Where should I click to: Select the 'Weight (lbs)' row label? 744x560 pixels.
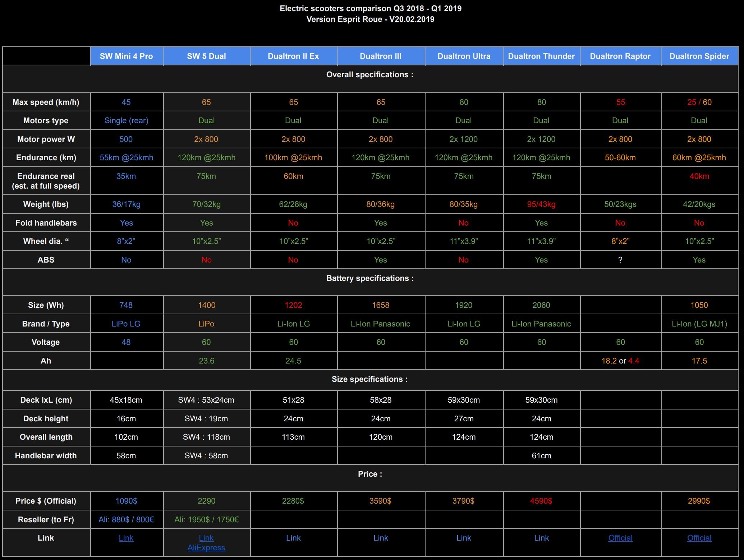tap(46, 204)
